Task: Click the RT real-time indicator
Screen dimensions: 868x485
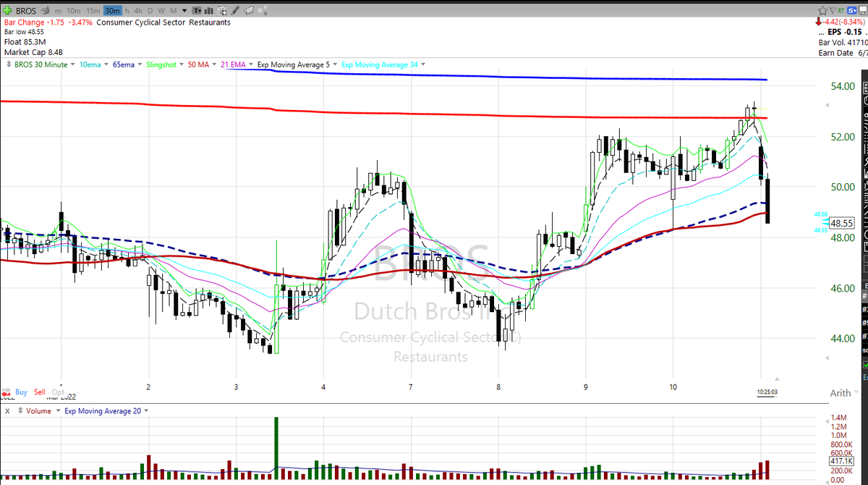Action: coord(841,10)
